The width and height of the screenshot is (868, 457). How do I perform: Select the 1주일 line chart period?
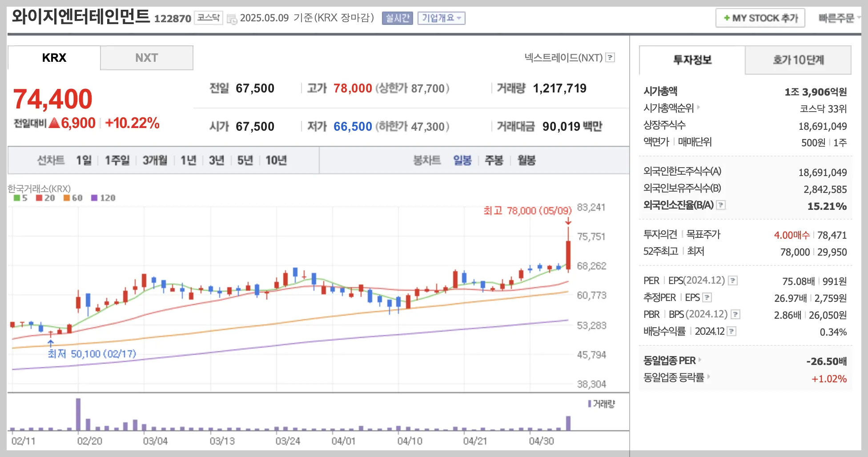[117, 160]
